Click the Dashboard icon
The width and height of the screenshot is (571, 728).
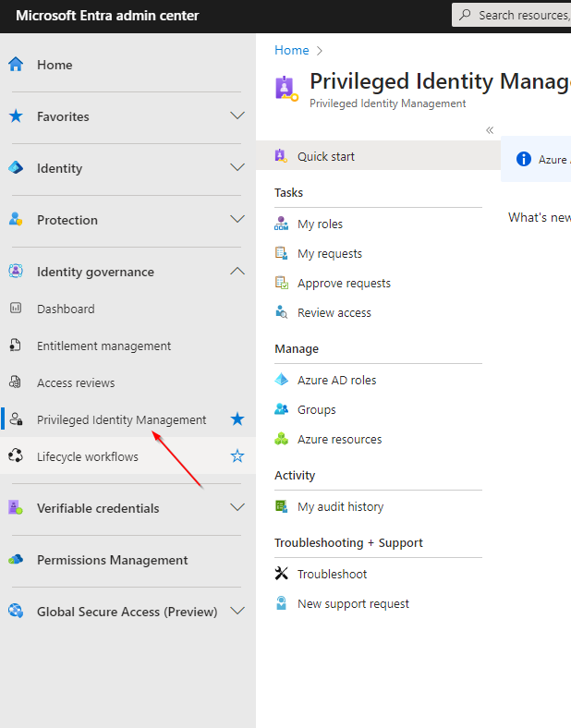pyautogui.click(x=16, y=308)
